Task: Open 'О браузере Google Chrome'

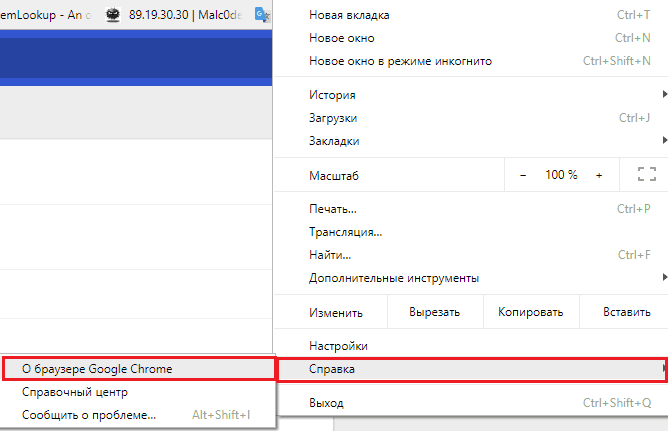Action: [138, 369]
